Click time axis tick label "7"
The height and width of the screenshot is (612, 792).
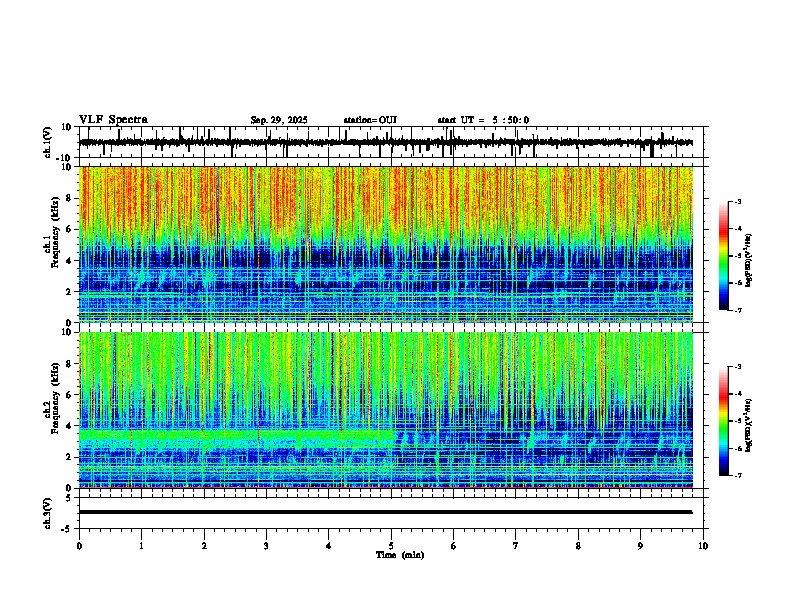tap(516, 546)
